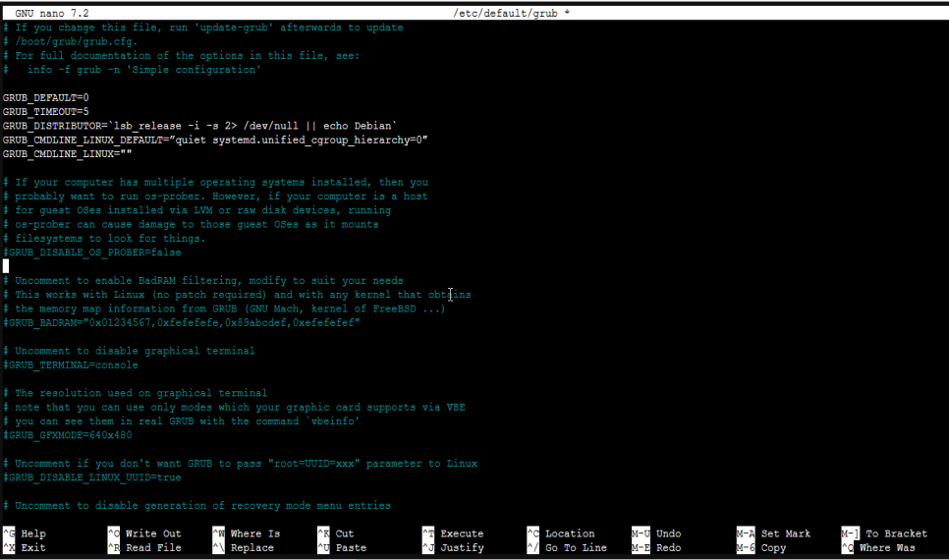
Task: Select the Set Mark shortcut
Action: pos(785,533)
